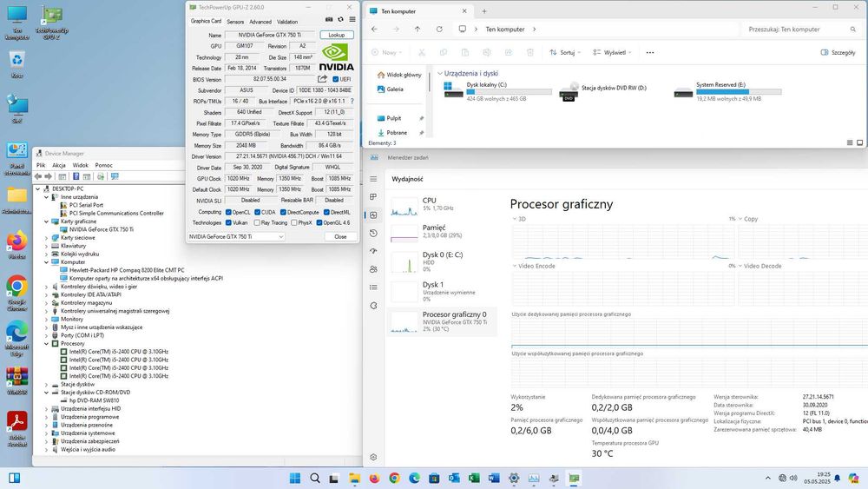The width and height of the screenshot is (868, 489).
Task: Click the Windows Start button on the taskbar
Action: click(295, 478)
